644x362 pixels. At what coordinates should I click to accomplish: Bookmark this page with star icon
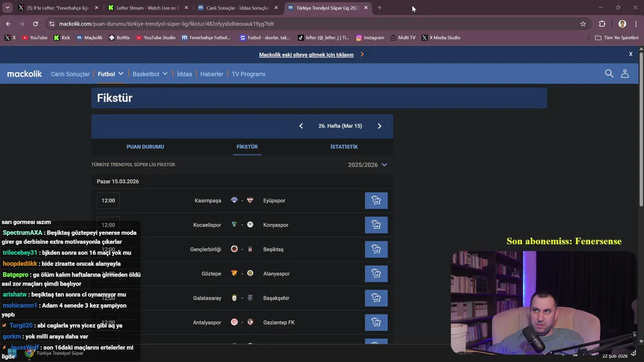[x=583, y=24]
